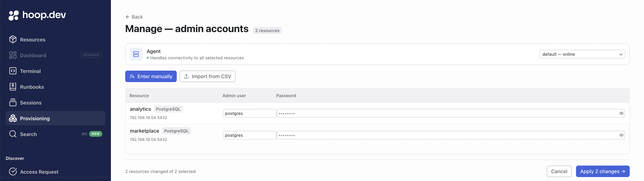Image resolution: width=644 pixels, height=181 pixels.
Task: Open the Dashboard menu item
Action: pyautogui.click(x=55, y=55)
